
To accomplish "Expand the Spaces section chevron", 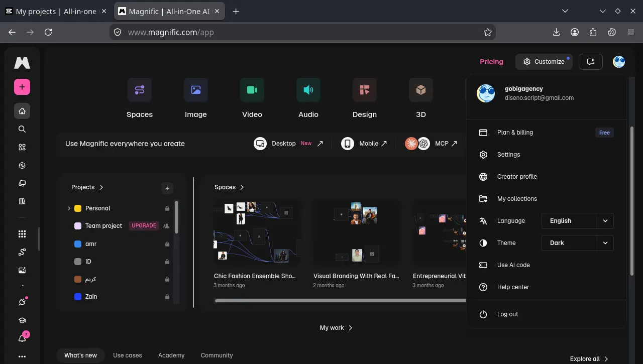I will click(242, 187).
